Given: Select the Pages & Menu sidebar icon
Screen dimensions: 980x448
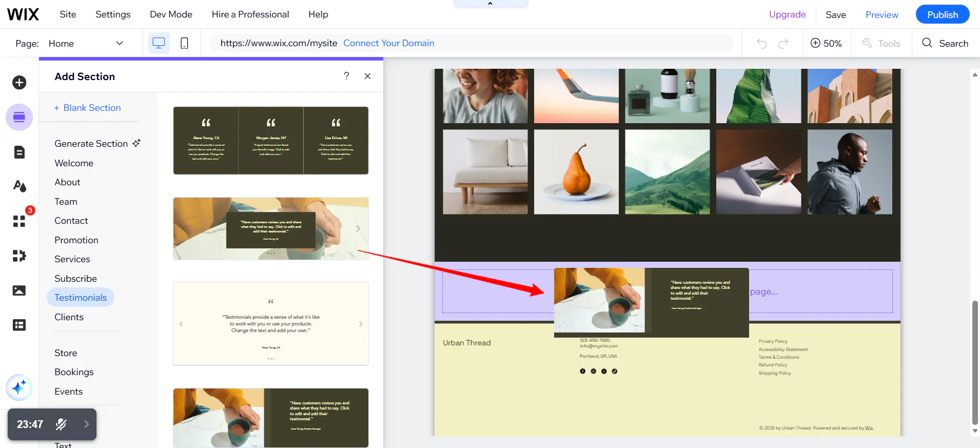Looking at the screenshot, I should click(19, 152).
